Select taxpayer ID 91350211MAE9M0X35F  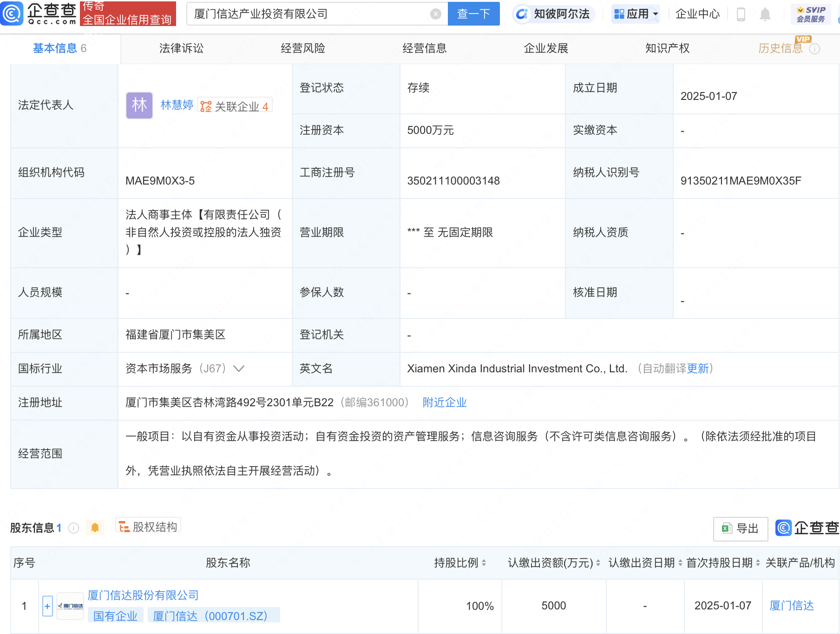[741, 181]
